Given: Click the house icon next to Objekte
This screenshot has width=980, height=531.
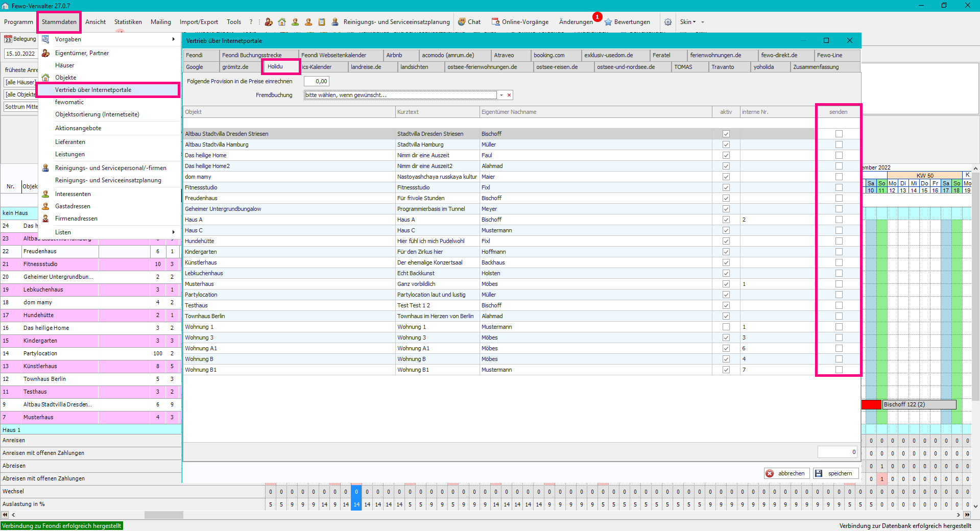Looking at the screenshot, I should [x=45, y=78].
